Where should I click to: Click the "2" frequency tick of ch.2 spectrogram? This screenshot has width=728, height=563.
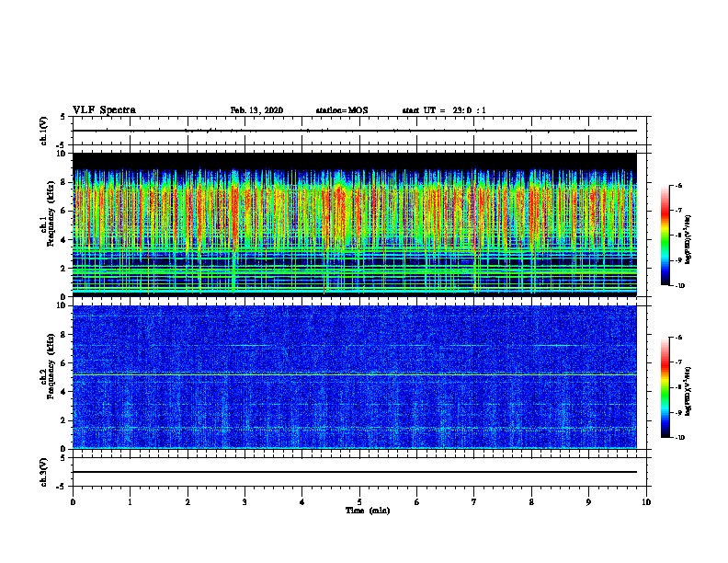[64, 420]
